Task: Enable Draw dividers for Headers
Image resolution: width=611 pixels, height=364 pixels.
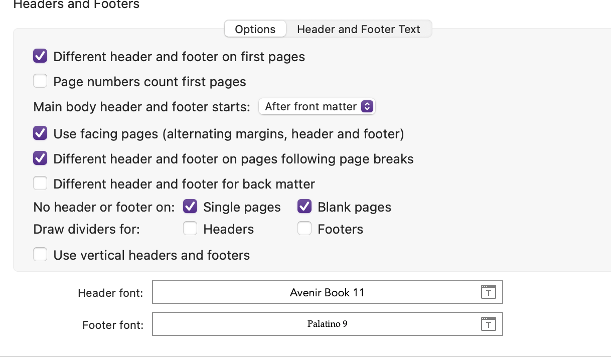Action: pyautogui.click(x=190, y=229)
